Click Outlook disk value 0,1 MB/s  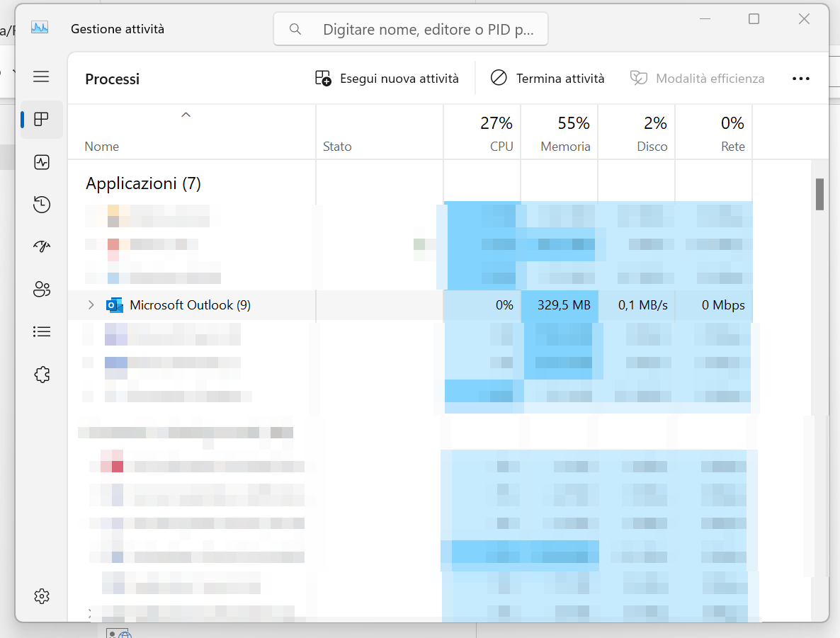coord(643,305)
